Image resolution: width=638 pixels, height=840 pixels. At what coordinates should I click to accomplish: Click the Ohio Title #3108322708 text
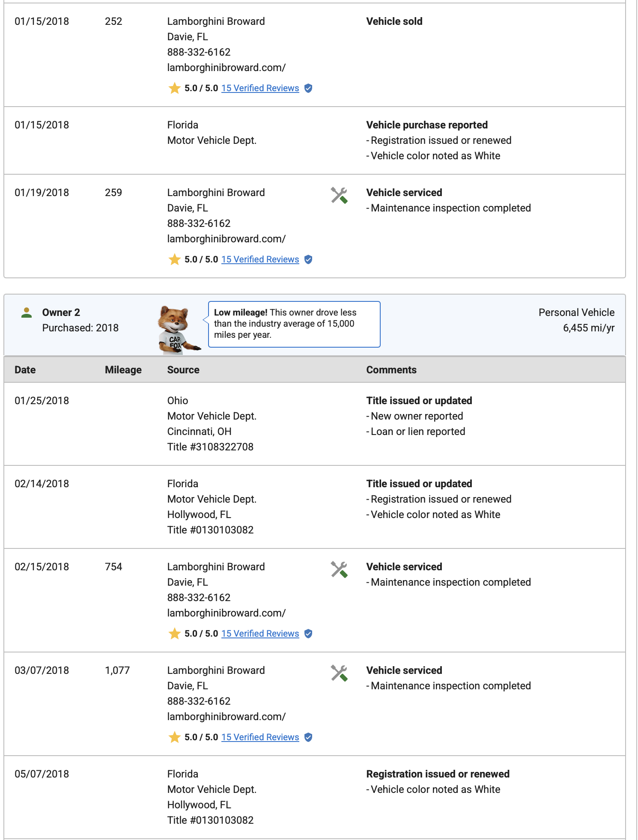(210, 447)
